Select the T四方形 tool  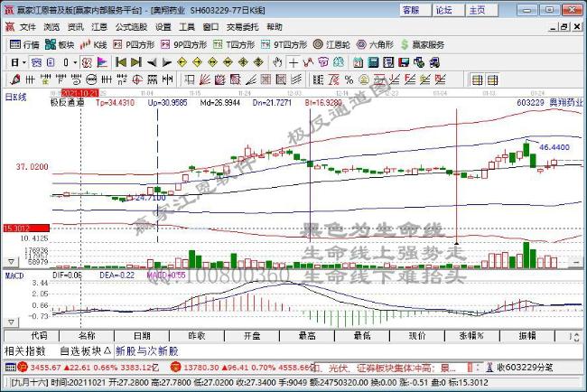[x=234, y=45]
